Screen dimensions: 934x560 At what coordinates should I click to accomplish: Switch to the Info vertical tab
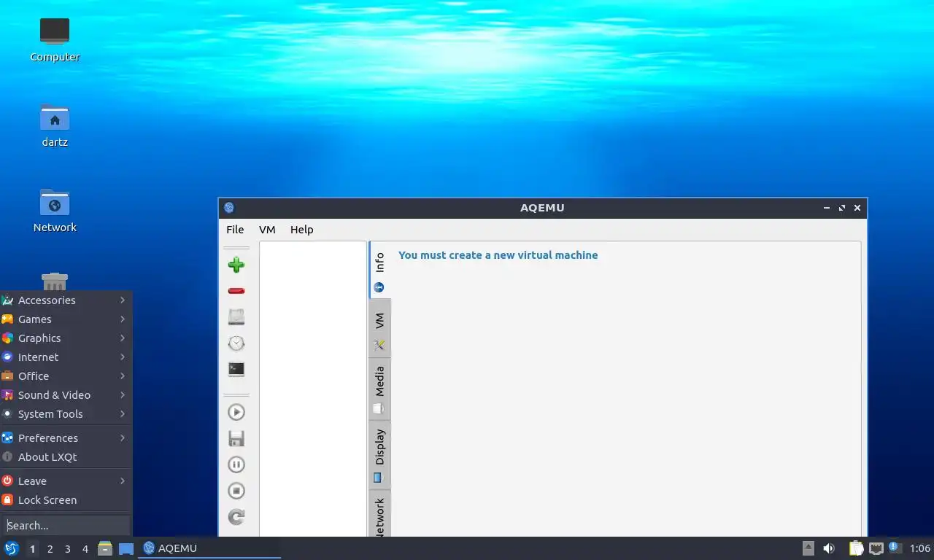(x=379, y=270)
